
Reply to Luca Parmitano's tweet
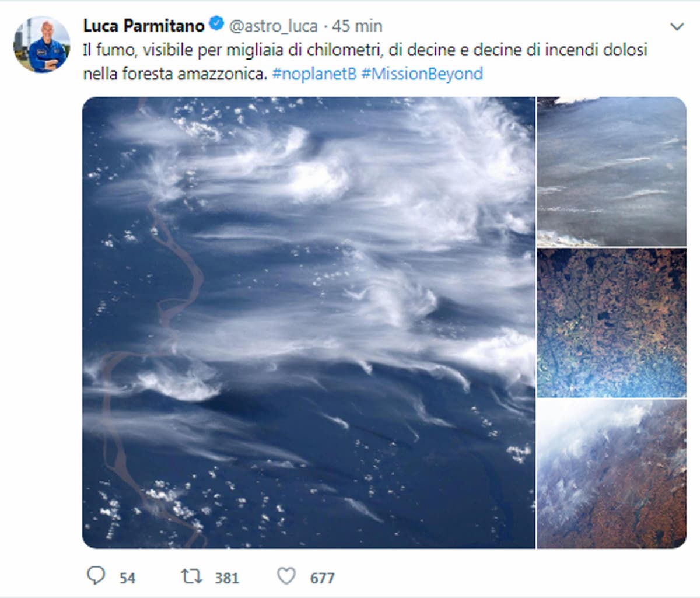(97, 578)
